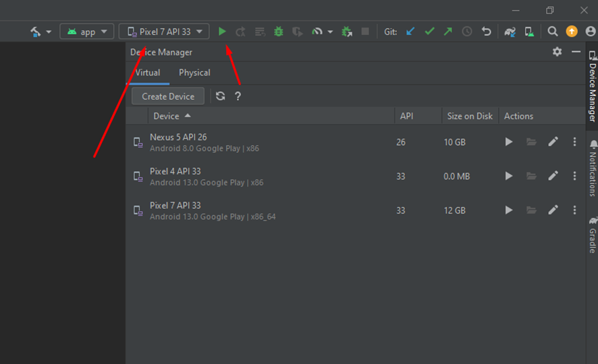
Task: Run the app with the green play icon
Action: click(222, 32)
